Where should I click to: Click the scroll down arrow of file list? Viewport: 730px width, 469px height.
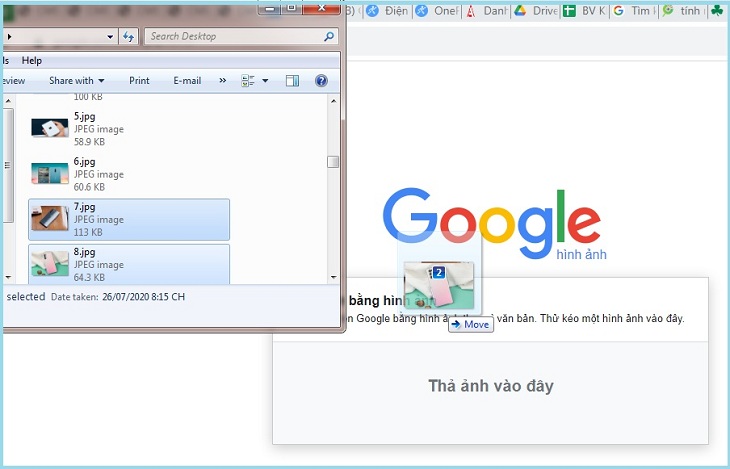coord(333,277)
